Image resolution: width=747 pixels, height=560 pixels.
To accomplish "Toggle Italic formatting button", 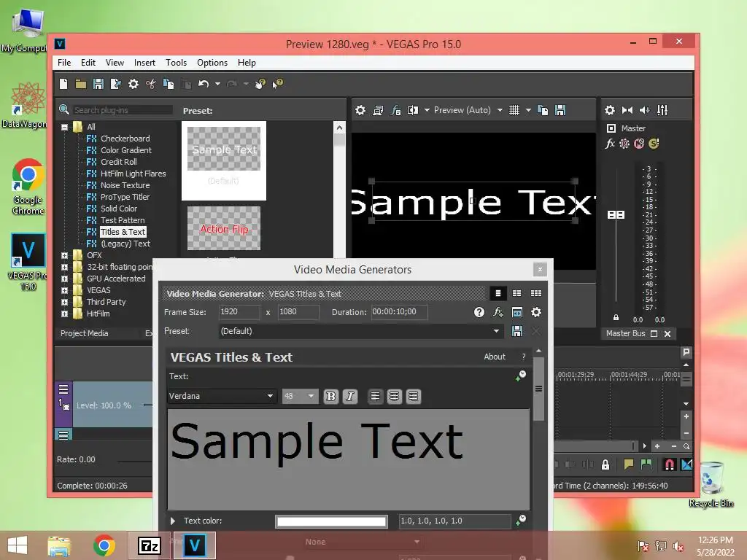I will point(350,396).
